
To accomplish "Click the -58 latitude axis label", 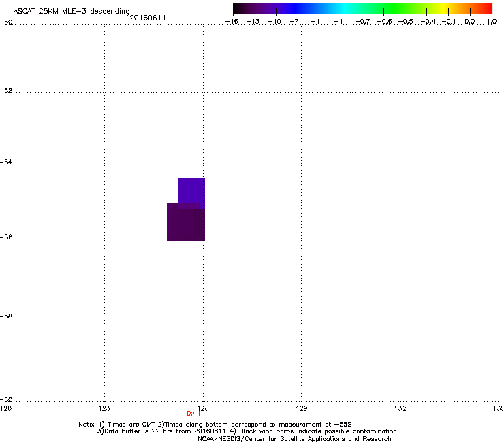I will tap(6, 316).
